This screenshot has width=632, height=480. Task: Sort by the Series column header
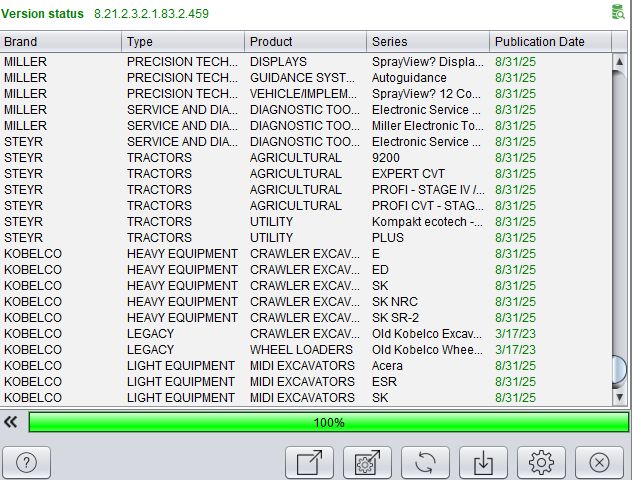pos(428,42)
